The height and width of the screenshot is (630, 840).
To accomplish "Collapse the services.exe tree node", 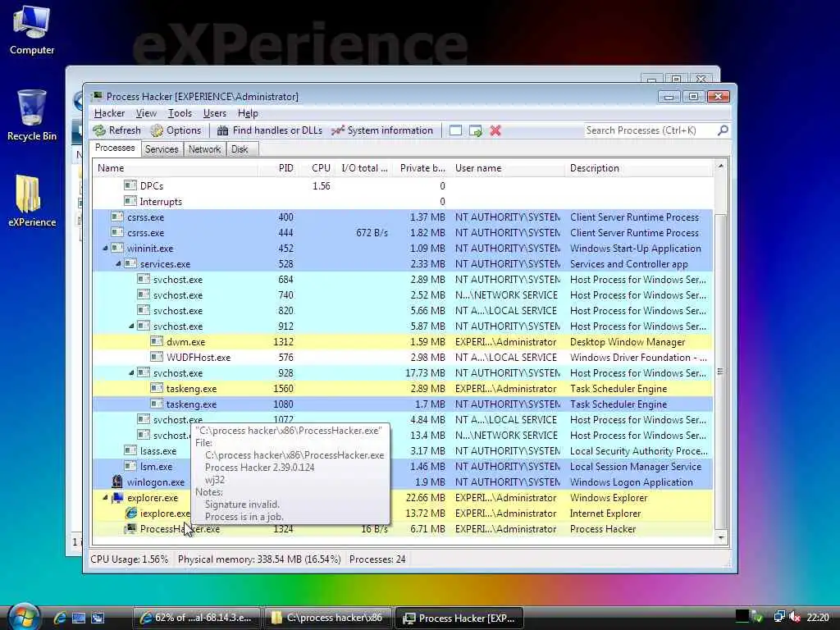I will (x=118, y=263).
